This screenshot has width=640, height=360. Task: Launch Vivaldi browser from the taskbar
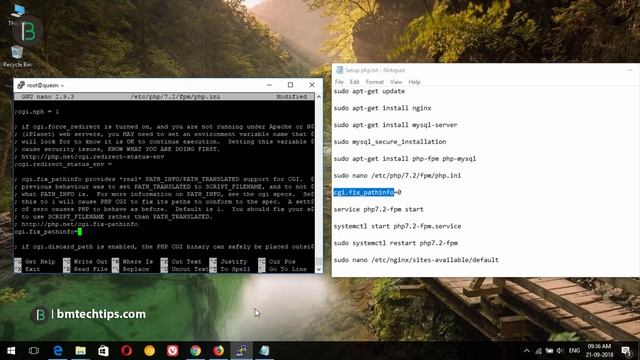point(173,351)
